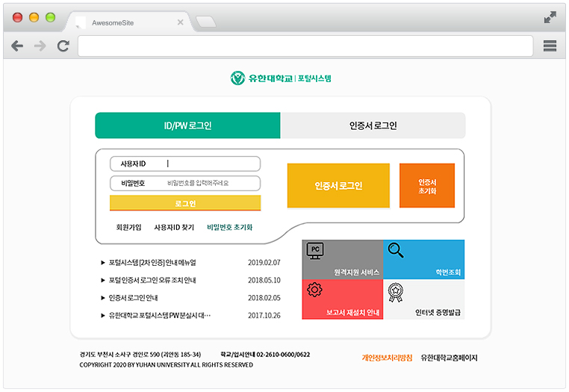Click the 2018.05.10 notice date
The width and height of the screenshot is (569, 392).
(264, 280)
